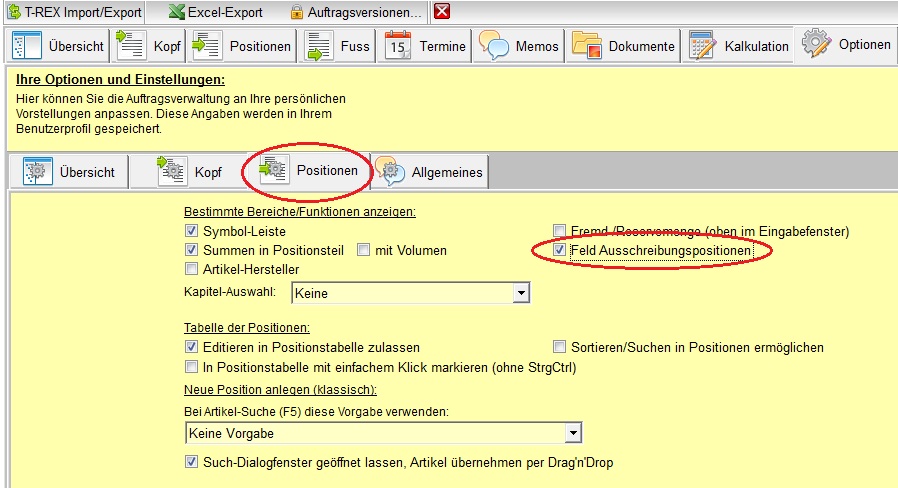
Task: Click the gear icon on Positionen sub-tab
Action: click(x=273, y=170)
